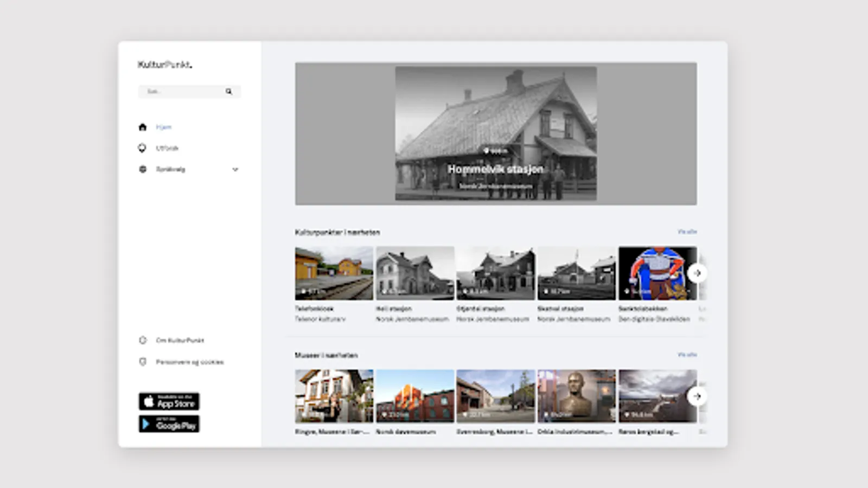Open the Norsk døvemuseum thumbnail
The height and width of the screenshot is (488, 868).
(414, 396)
